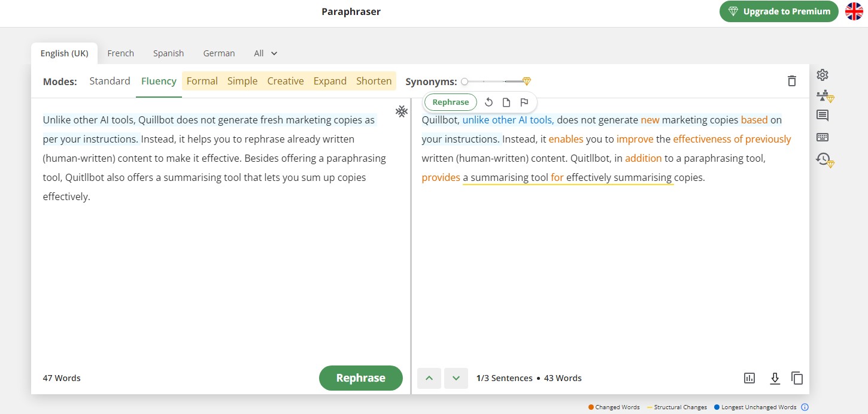Select the Standard mode
Image resolution: width=868 pixels, height=414 pixels.
(x=110, y=81)
